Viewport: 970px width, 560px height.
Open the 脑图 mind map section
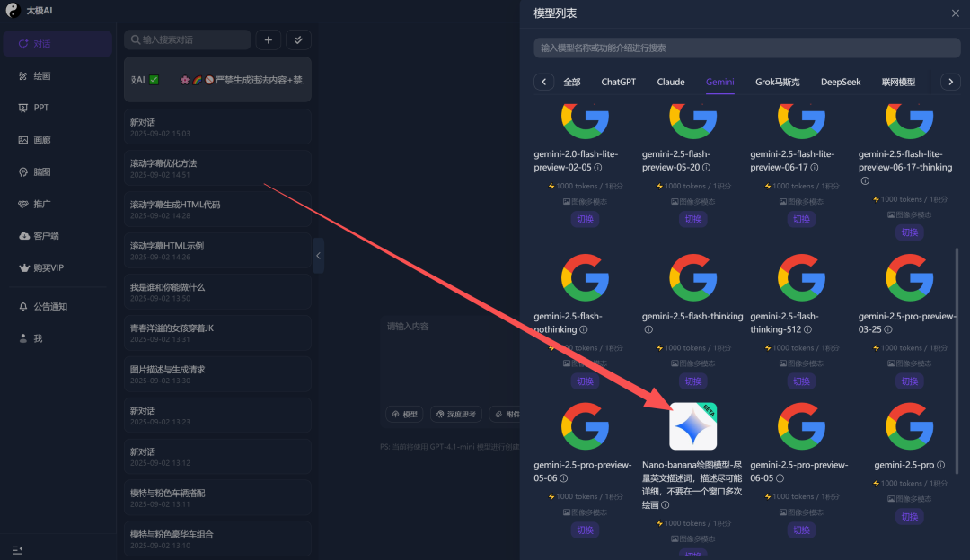57,171
